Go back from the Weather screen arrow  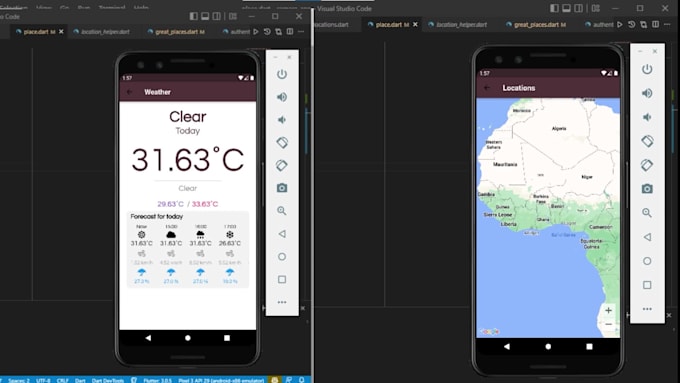(130, 92)
